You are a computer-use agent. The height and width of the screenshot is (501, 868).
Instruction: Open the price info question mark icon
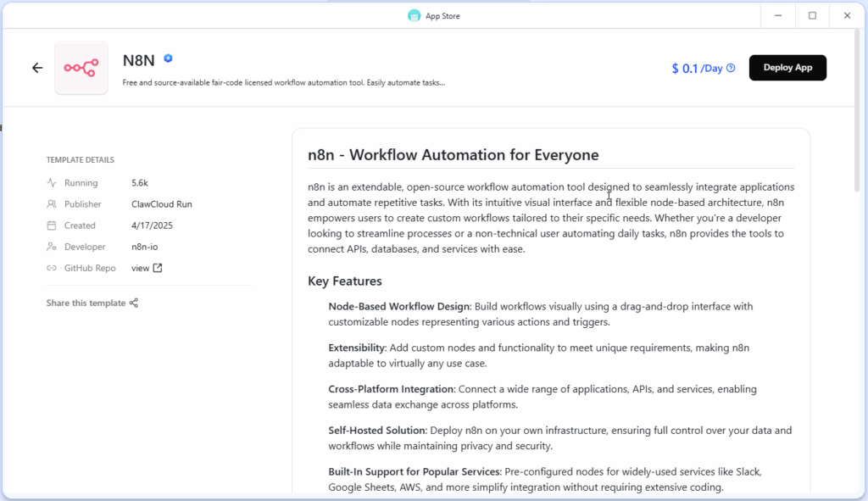pyautogui.click(x=731, y=68)
